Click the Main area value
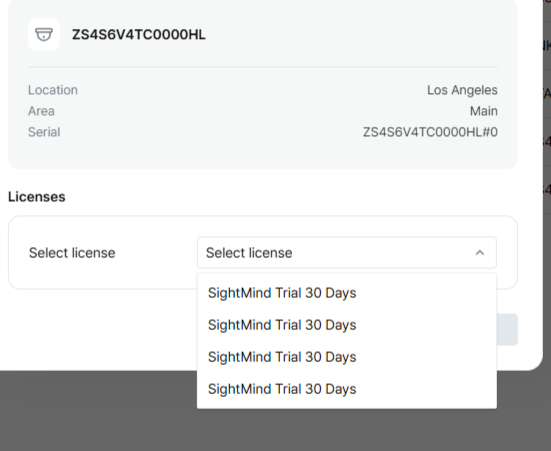Screen dimensions: 551x451 pos(484,111)
